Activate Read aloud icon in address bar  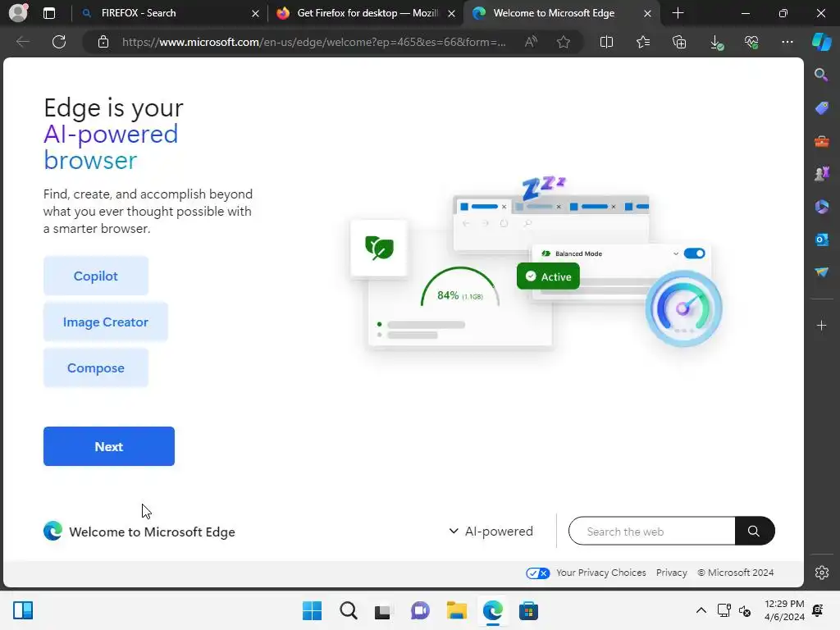531,42
